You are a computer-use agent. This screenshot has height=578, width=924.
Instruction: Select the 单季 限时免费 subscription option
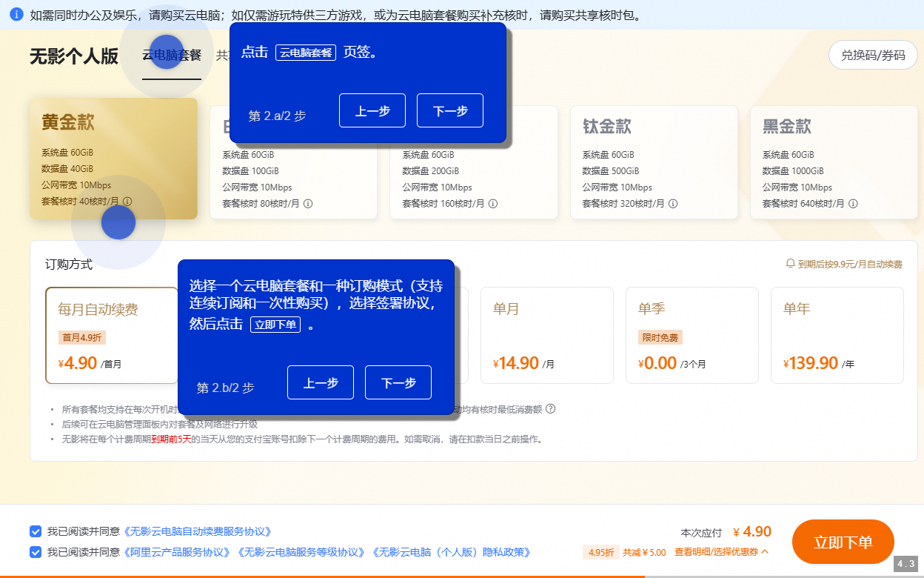[x=692, y=335]
